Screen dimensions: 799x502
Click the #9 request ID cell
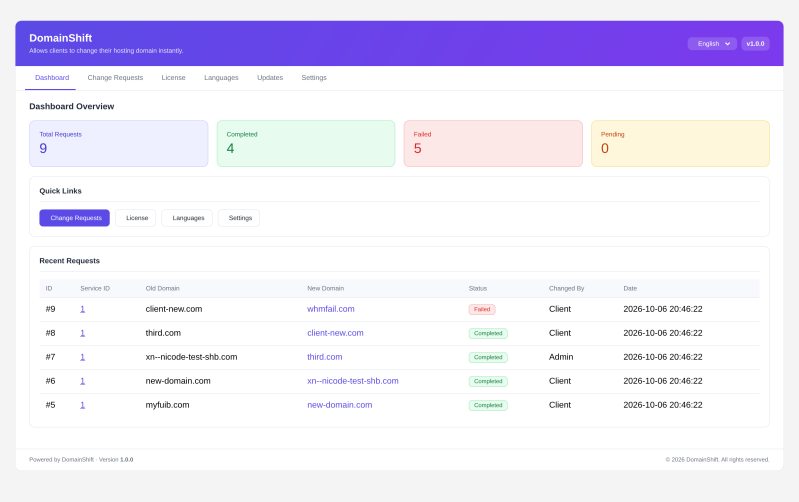[50, 309]
